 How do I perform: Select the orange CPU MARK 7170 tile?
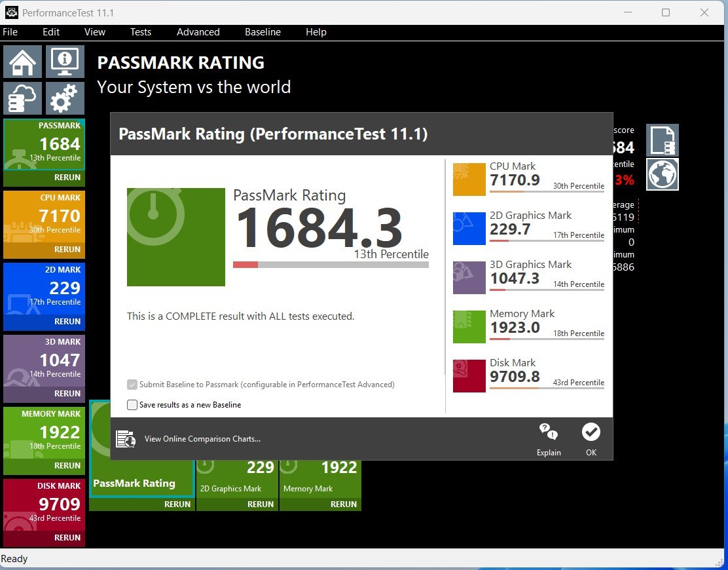(44, 216)
